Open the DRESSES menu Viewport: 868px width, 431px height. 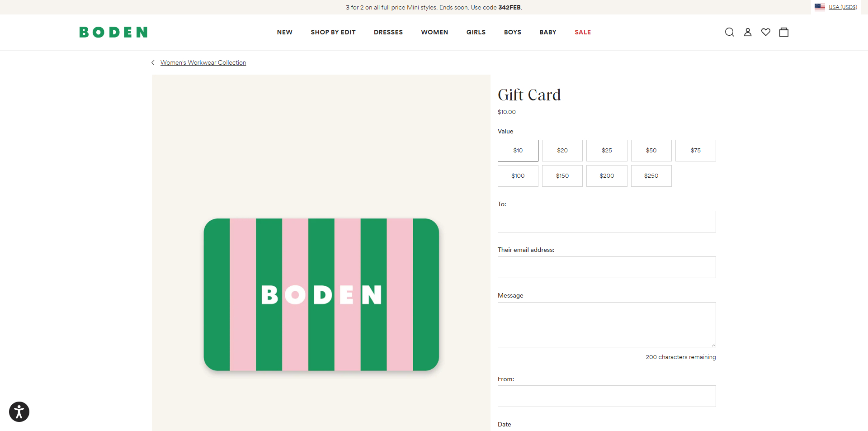click(x=388, y=32)
